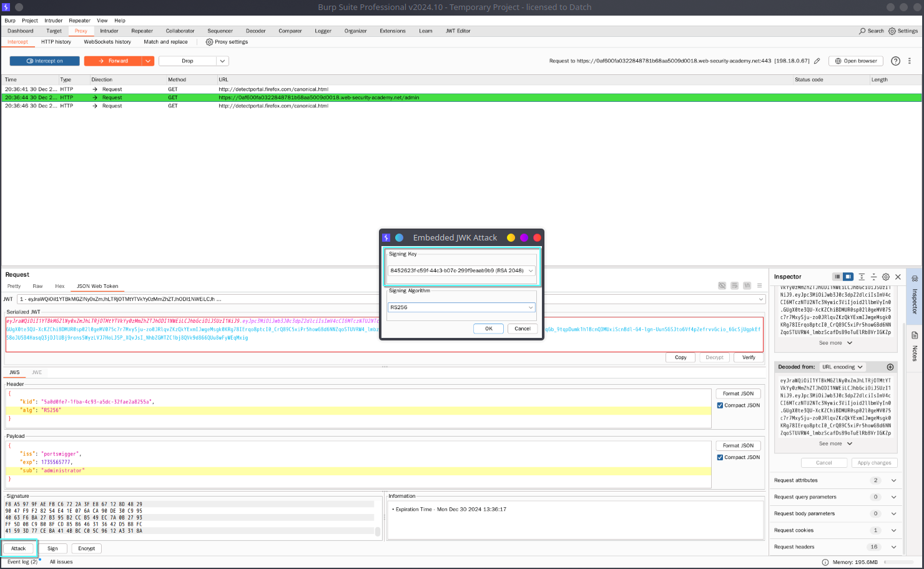
Task: Open Inspector settings gear icon
Action: (x=885, y=277)
